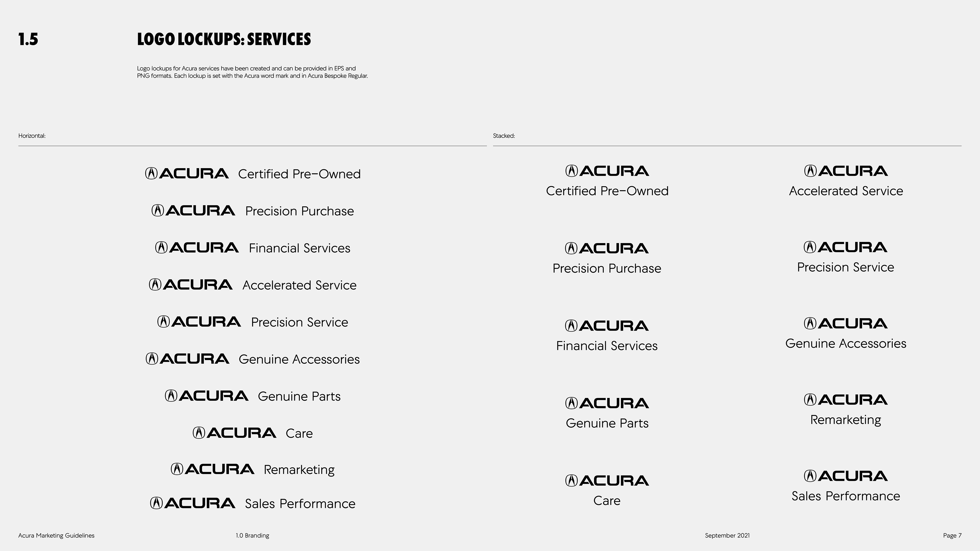Screen dimensions: 980x551
Task: Click the 1.0 Branding footer text
Action: [252, 535]
